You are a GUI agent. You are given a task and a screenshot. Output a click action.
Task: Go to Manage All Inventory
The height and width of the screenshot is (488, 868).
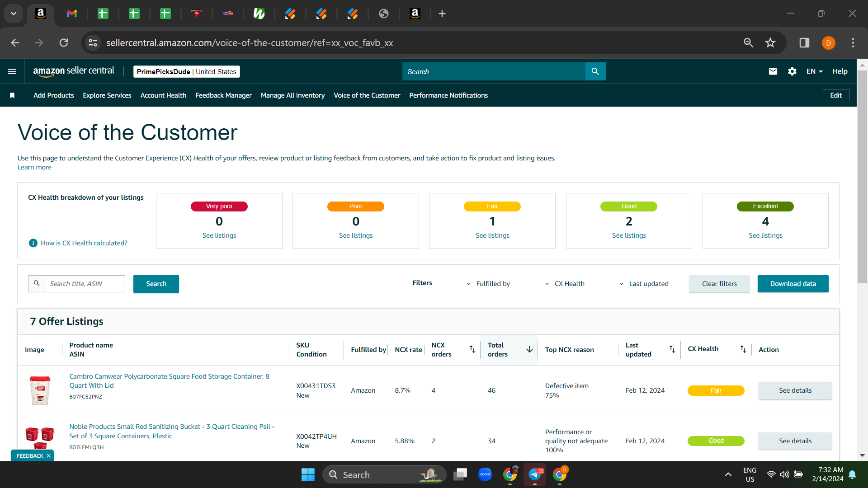tap(292, 95)
